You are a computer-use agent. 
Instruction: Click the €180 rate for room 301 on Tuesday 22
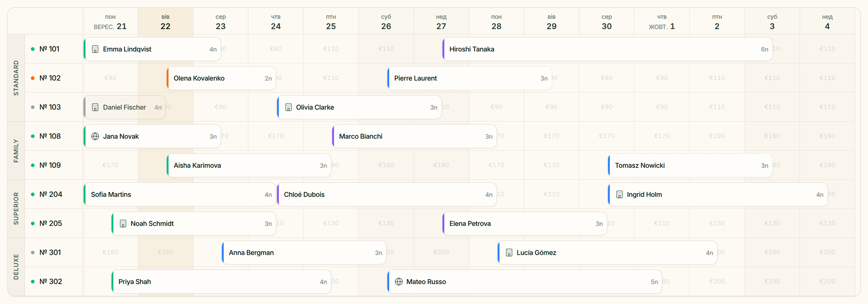(165, 253)
